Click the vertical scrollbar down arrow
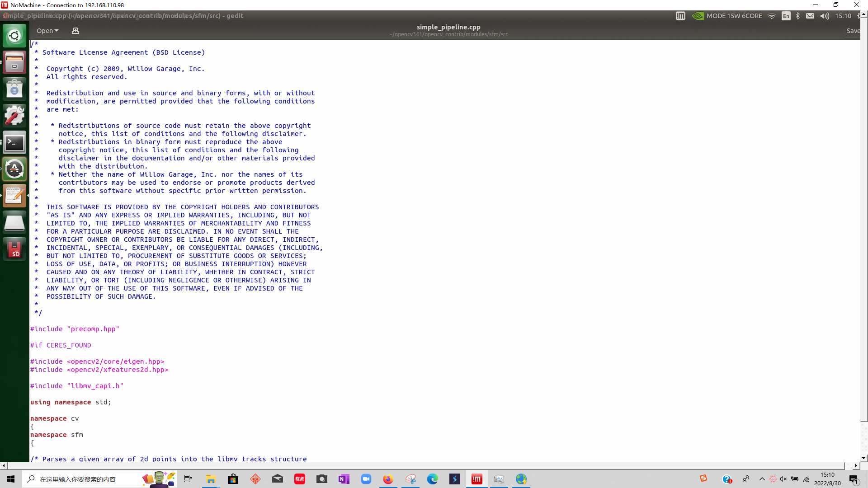This screenshot has height=488, width=868. pyautogui.click(x=864, y=458)
